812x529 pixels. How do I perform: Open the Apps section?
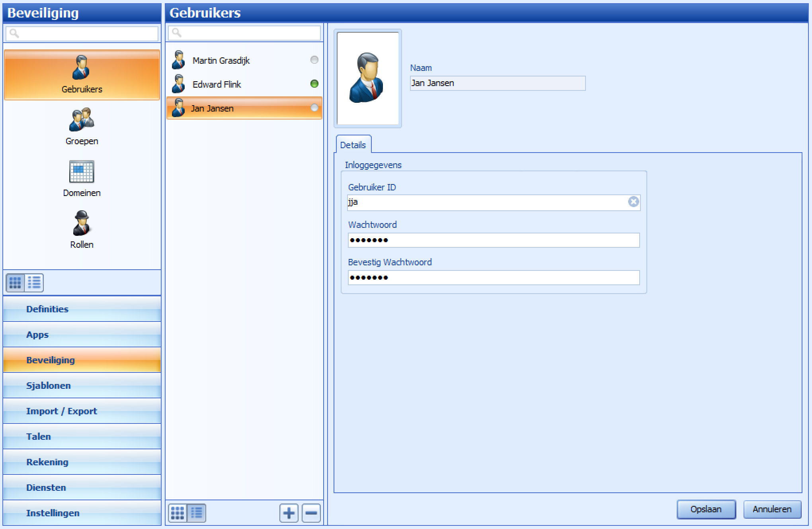pos(82,335)
